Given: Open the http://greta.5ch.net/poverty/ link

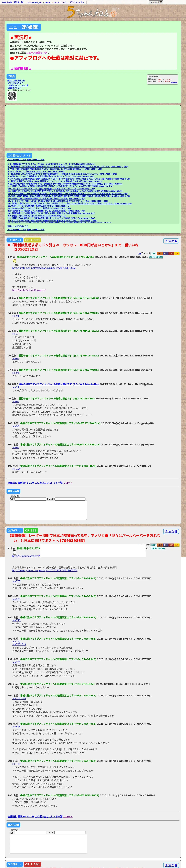Looking at the screenshot, I should (x=29, y=290).
